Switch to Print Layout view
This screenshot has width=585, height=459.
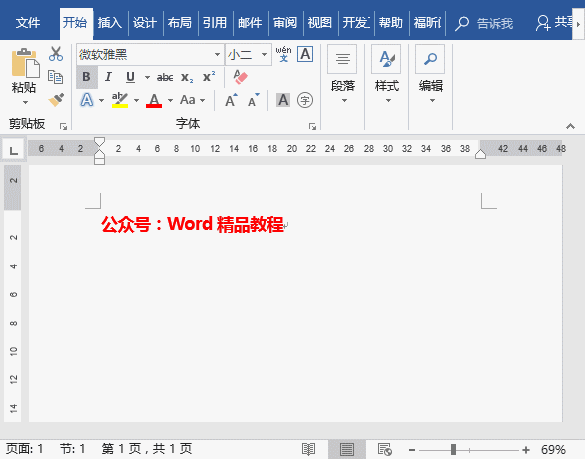(x=347, y=449)
